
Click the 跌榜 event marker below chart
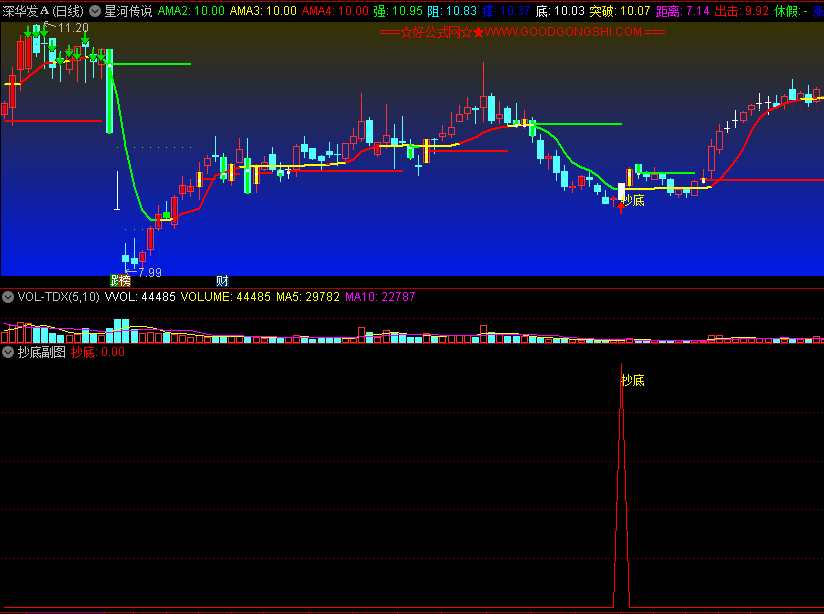coord(120,281)
